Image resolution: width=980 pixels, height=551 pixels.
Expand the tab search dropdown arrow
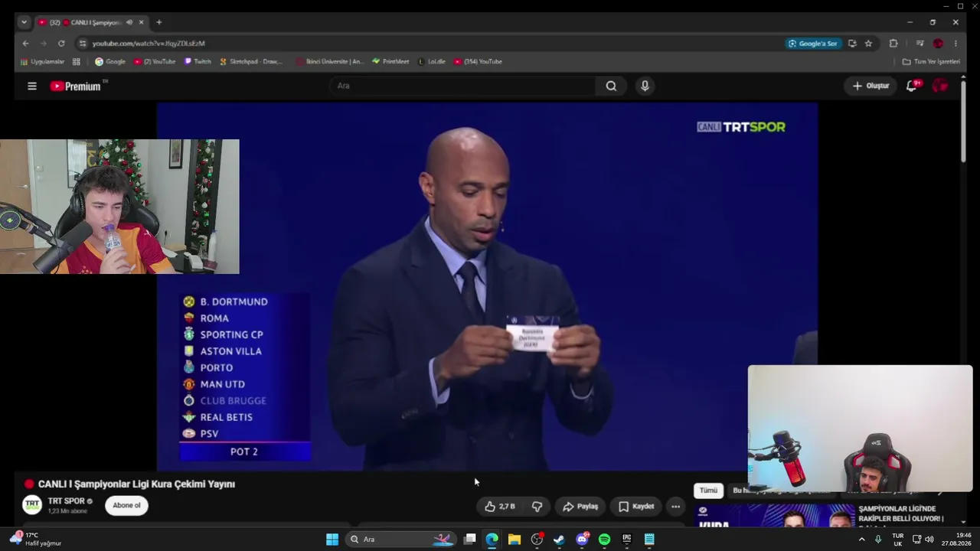click(24, 22)
